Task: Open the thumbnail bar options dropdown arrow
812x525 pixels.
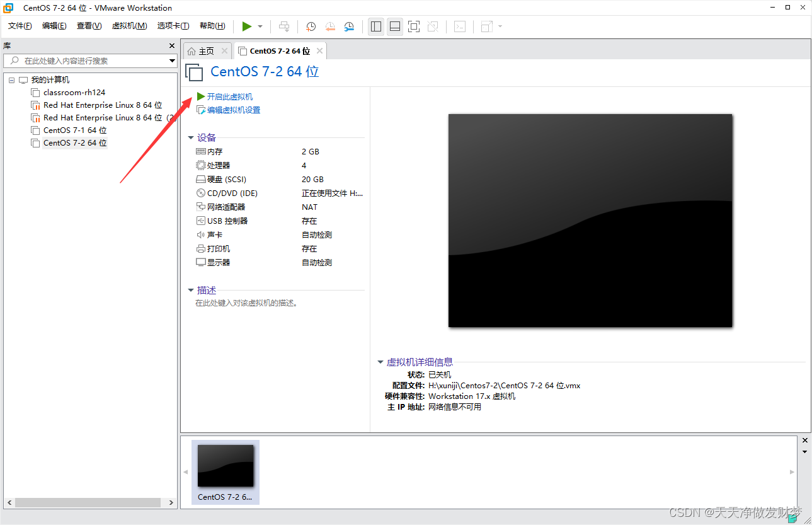Action: click(x=805, y=452)
